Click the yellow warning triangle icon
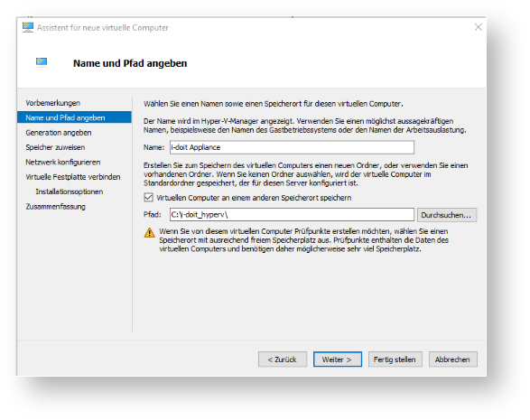 [149, 233]
